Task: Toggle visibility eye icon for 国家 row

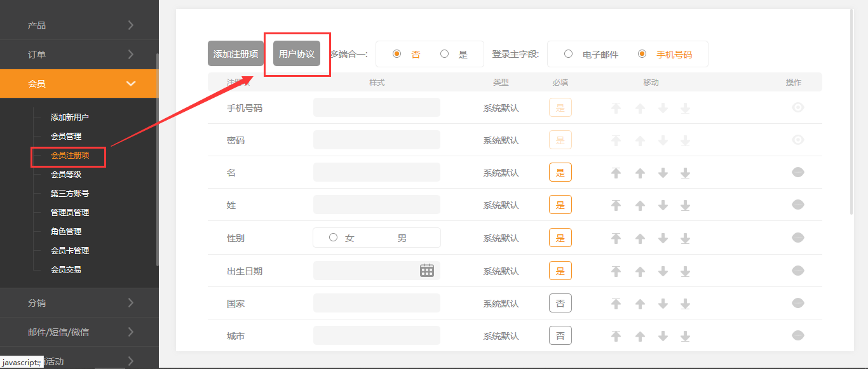Action: [x=798, y=303]
